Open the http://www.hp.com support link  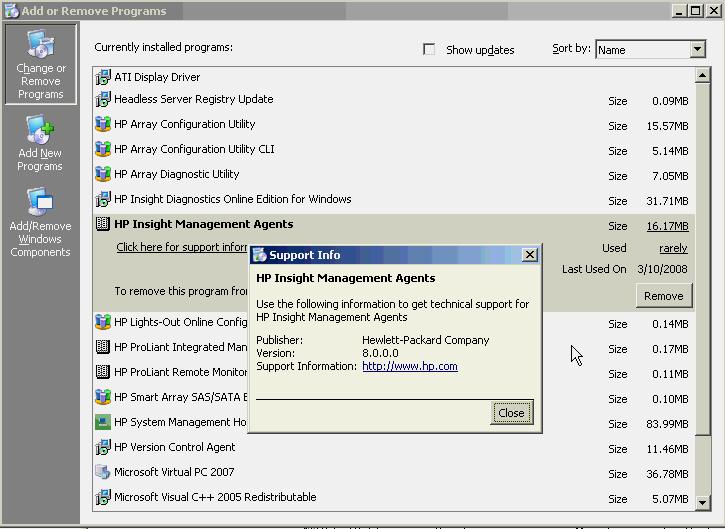[410, 366]
